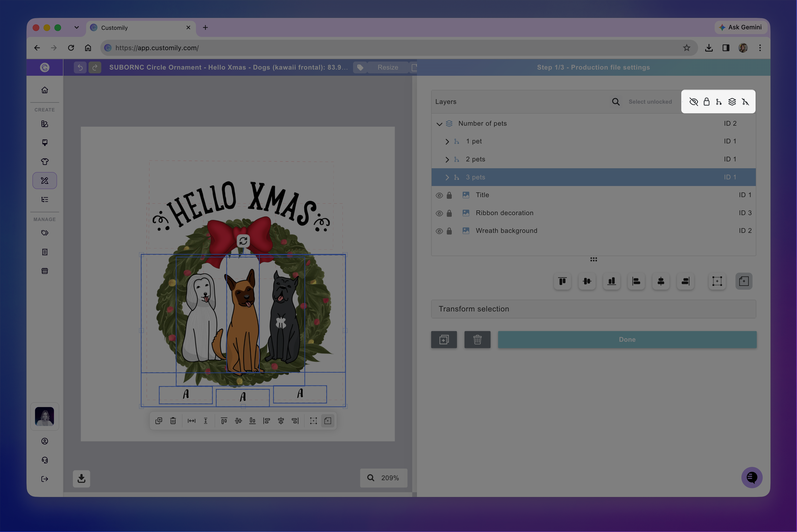Screen dimensions: 797x532
Task: Click the Resize button
Action: (x=388, y=67)
